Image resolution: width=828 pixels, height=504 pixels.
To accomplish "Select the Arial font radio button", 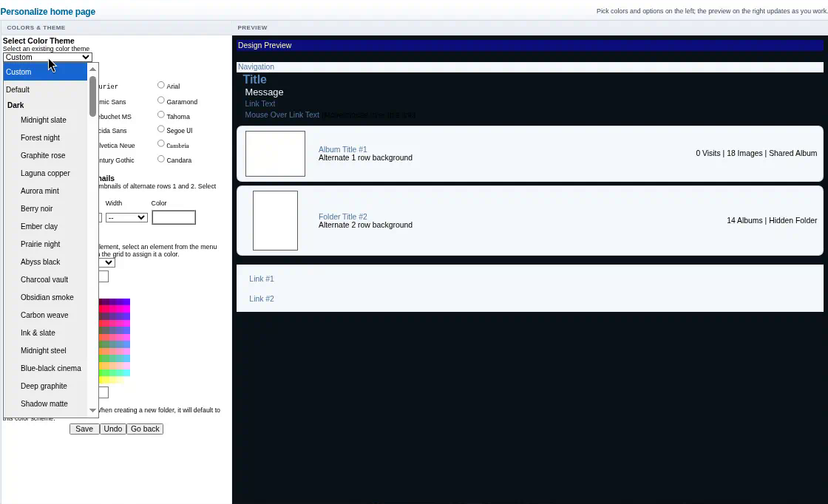I will pos(161,85).
